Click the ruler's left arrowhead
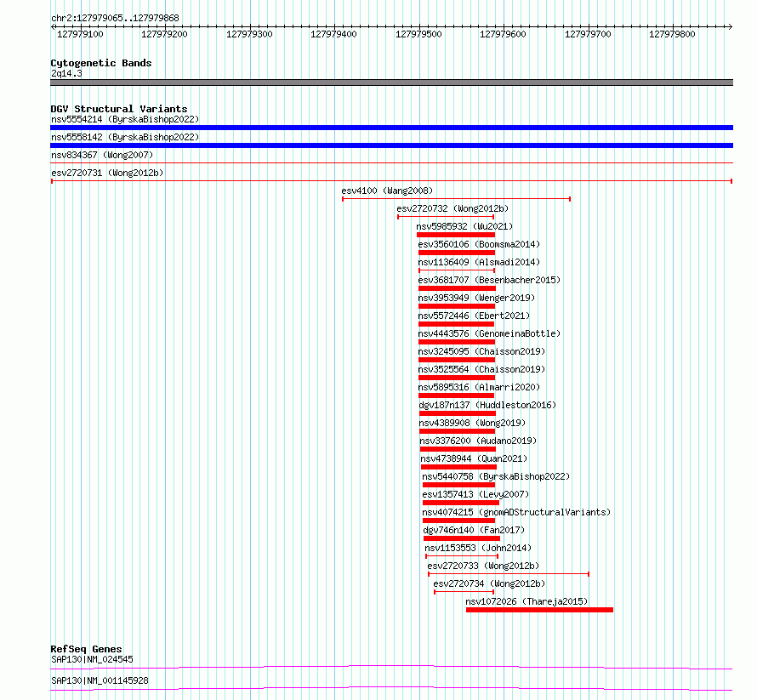This screenshot has width=757, height=700. [x=53, y=27]
